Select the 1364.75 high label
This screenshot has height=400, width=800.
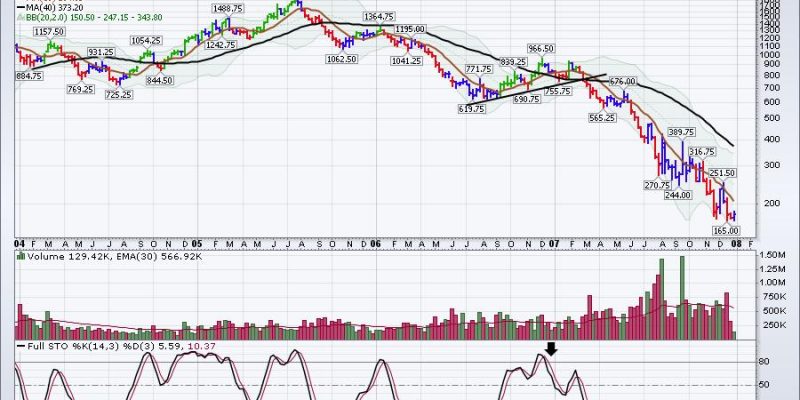coord(378,17)
